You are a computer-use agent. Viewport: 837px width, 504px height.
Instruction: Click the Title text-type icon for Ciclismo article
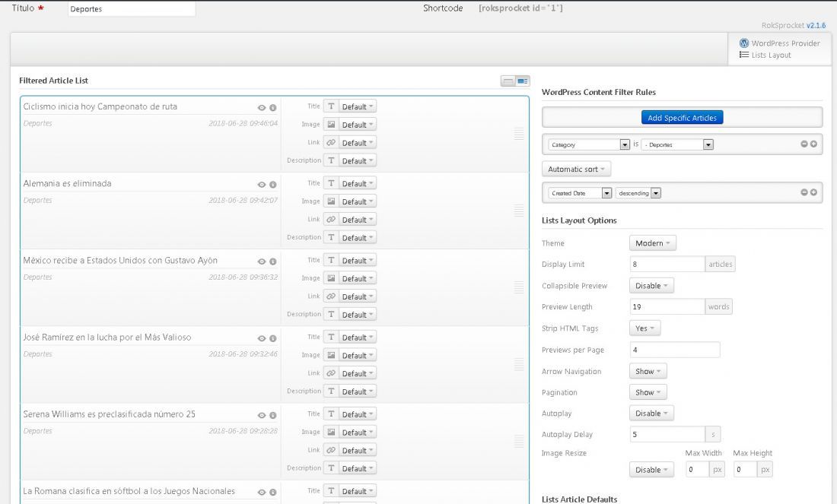(331, 106)
